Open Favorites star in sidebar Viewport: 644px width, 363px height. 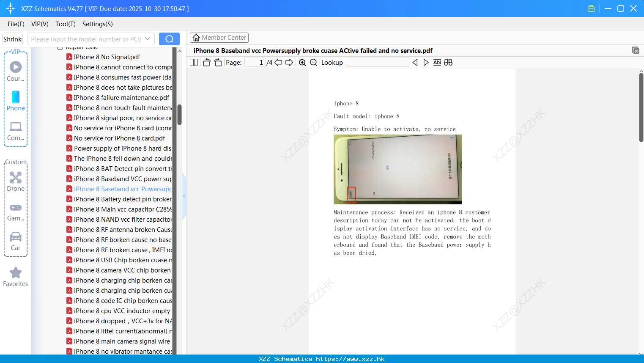tap(16, 277)
